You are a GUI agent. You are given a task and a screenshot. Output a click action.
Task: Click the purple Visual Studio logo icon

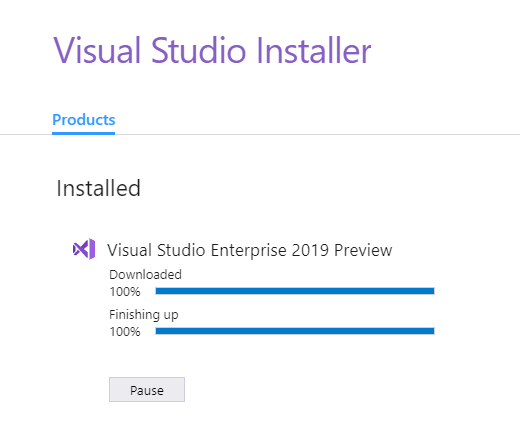coord(84,249)
